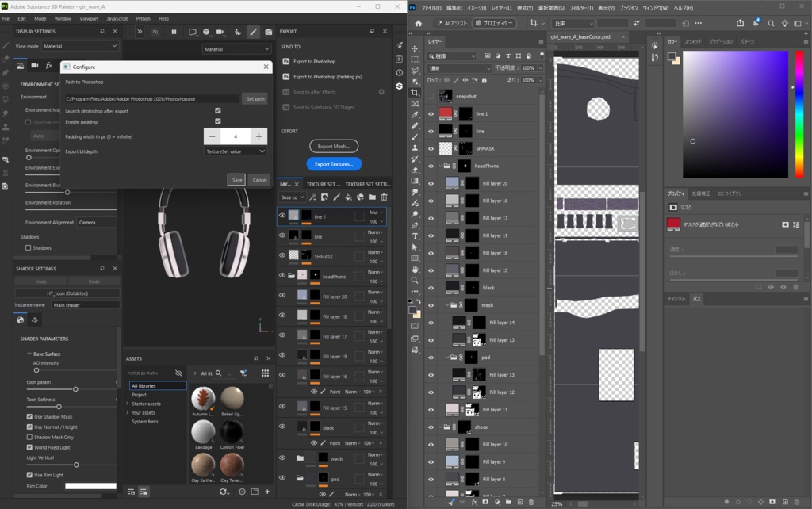Select the Crop tool in Photoshop
The height and width of the screenshot is (509, 812).
[x=415, y=92]
